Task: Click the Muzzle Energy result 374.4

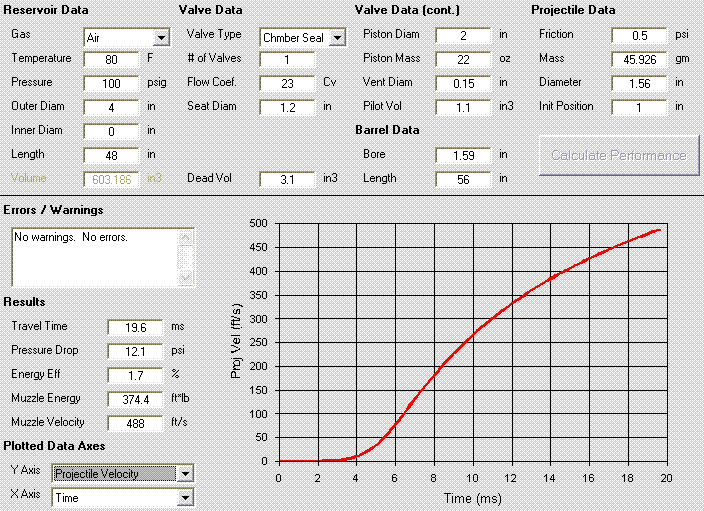Action: (135, 399)
